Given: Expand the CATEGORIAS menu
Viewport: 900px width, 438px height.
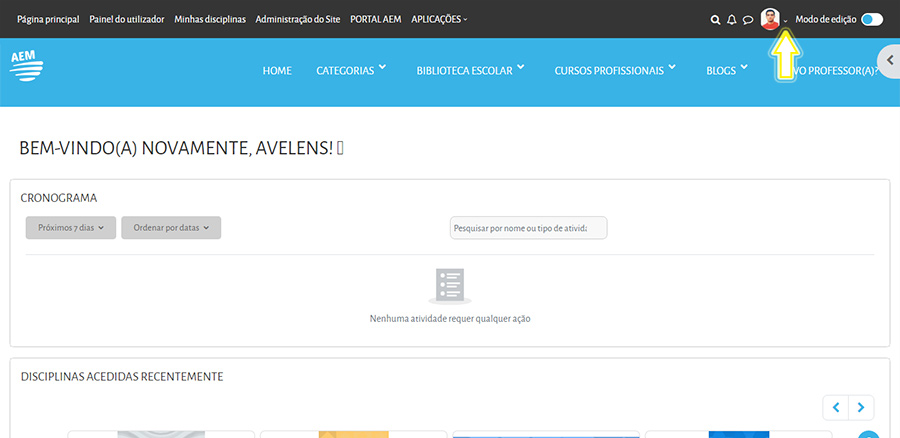Looking at the screenshot, I should [351, 71].
